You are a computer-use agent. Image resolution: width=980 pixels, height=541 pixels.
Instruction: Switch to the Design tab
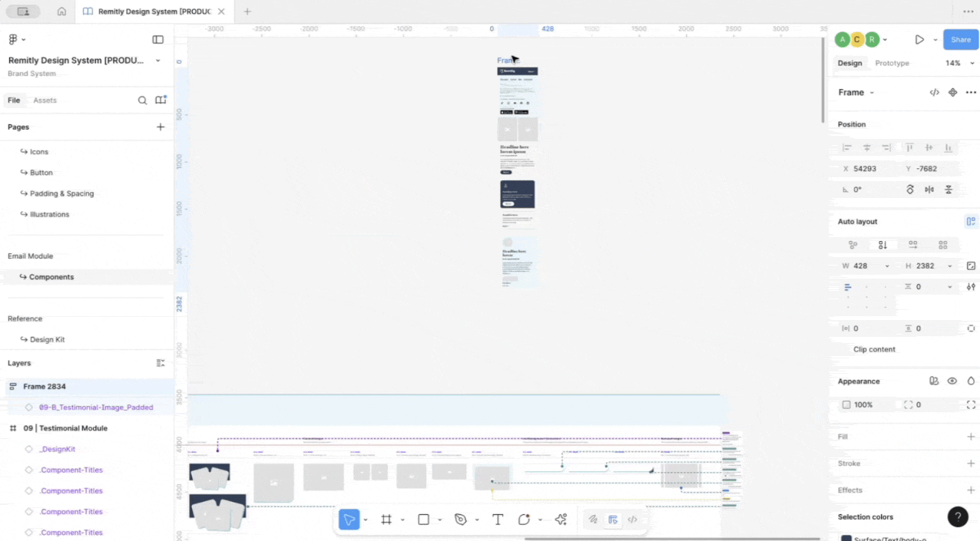pyautogui.click(x=849, y=63)
